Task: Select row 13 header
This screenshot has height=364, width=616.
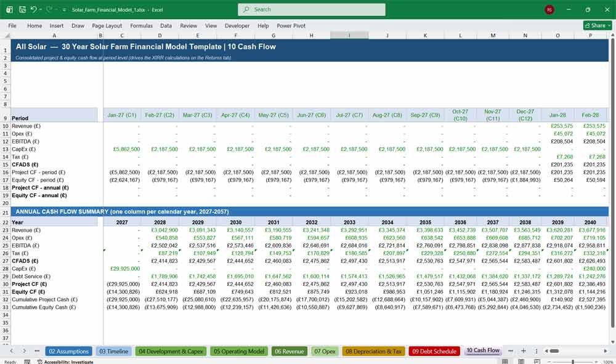Action: point(5,149)
